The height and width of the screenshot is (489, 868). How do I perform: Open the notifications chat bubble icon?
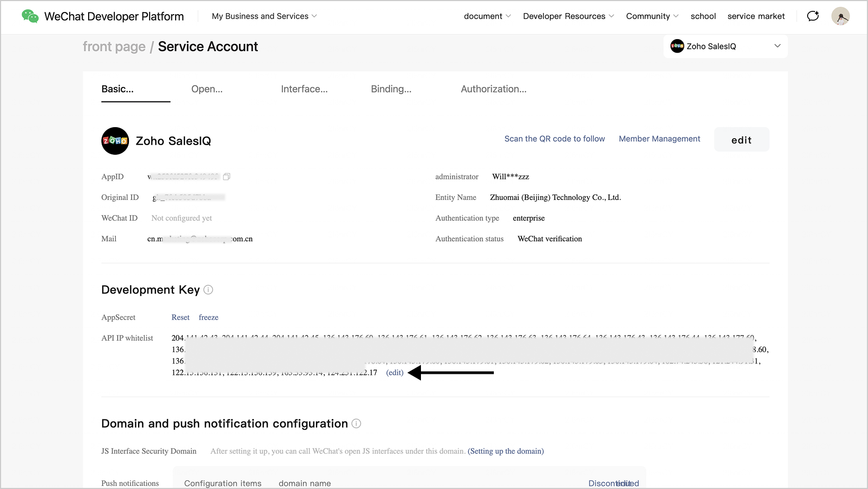click(x=813, y=16)
